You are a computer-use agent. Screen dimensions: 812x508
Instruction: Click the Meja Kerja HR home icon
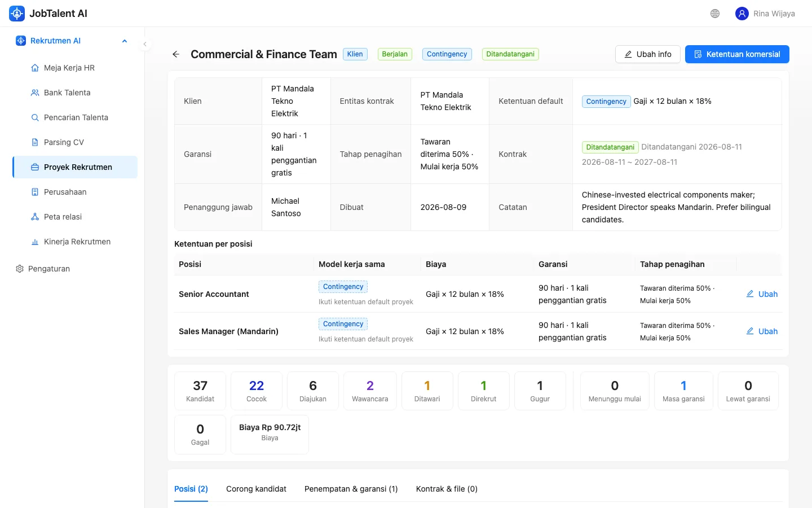[x=35, y=68]
